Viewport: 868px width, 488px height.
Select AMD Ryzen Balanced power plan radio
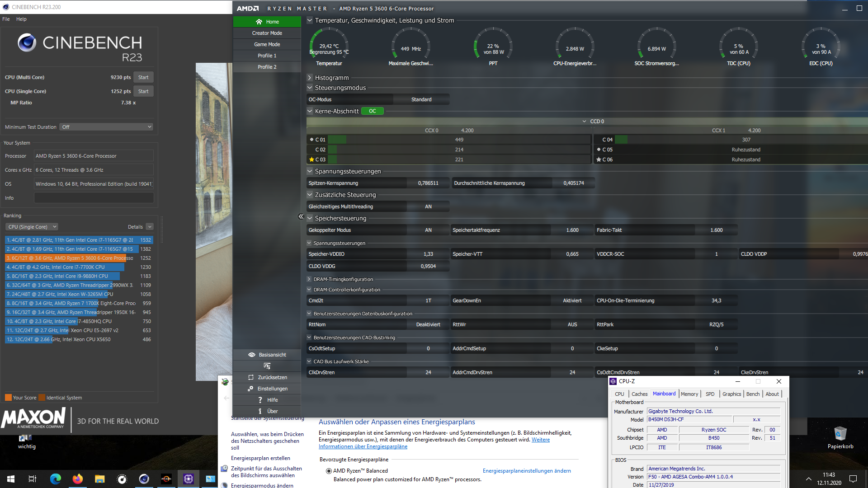(329, 471)
